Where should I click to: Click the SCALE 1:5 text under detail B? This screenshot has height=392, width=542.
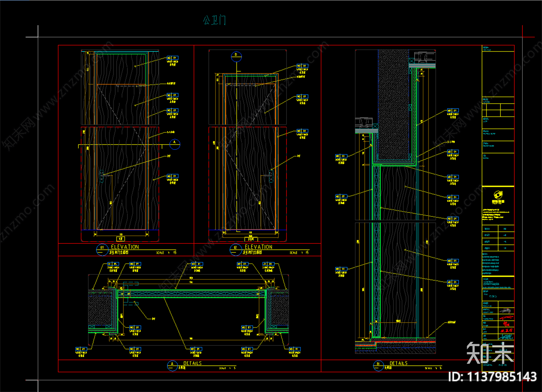coord(433,368)
